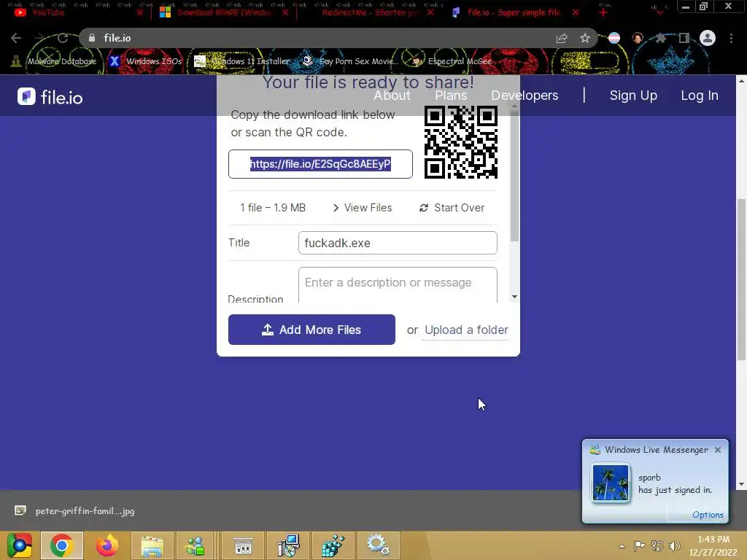Close the Windows Live Messenger notification
The width and height of the screenshot is (747, 560).
(x=718, y=449)
